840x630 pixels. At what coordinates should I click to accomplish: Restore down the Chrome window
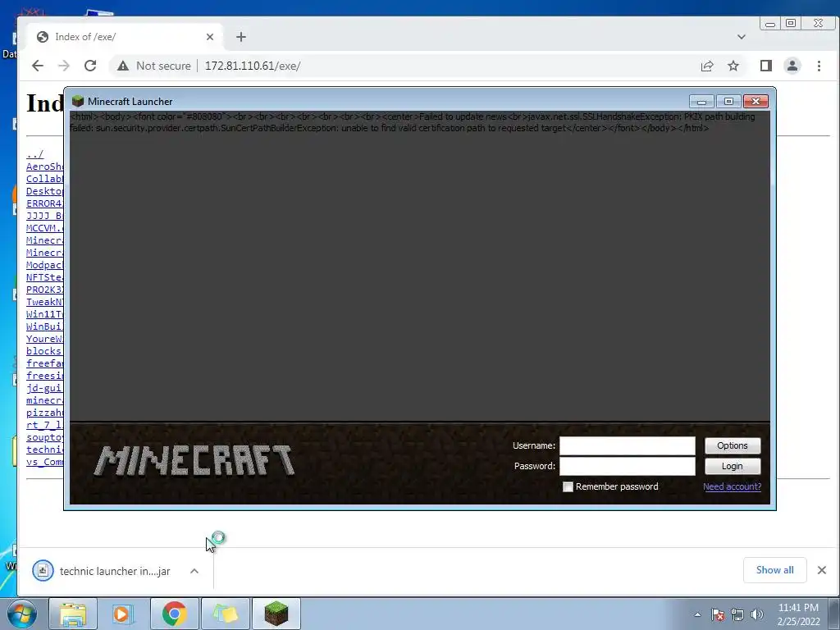pyautogui.click(x=791, y=24)
